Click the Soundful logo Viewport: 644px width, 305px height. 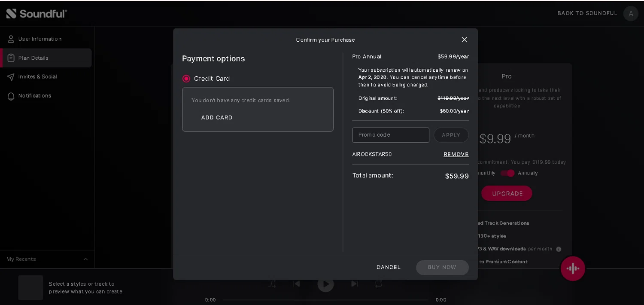(x=36, y=13)
